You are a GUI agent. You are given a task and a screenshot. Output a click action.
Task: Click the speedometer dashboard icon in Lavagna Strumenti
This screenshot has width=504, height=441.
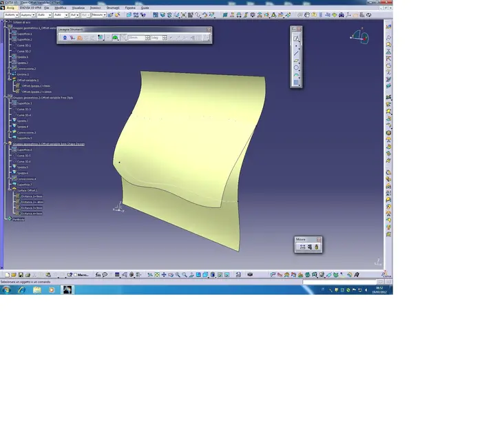[116, 38]
